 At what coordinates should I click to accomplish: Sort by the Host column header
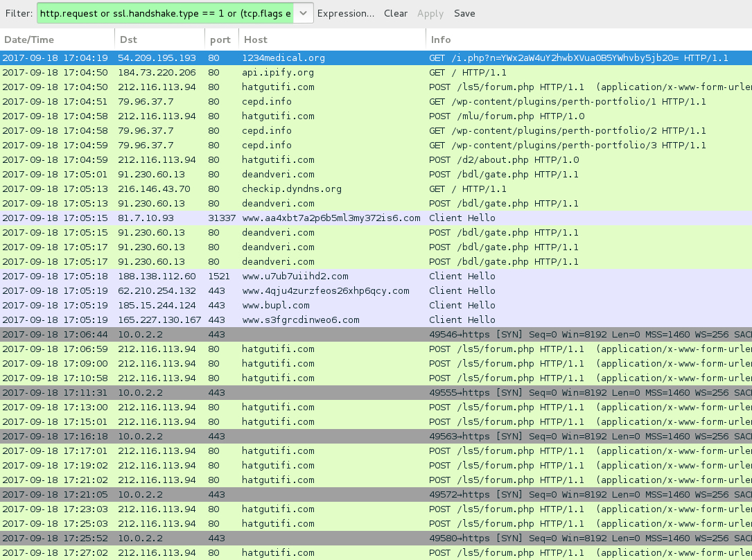tap(332, 40)
